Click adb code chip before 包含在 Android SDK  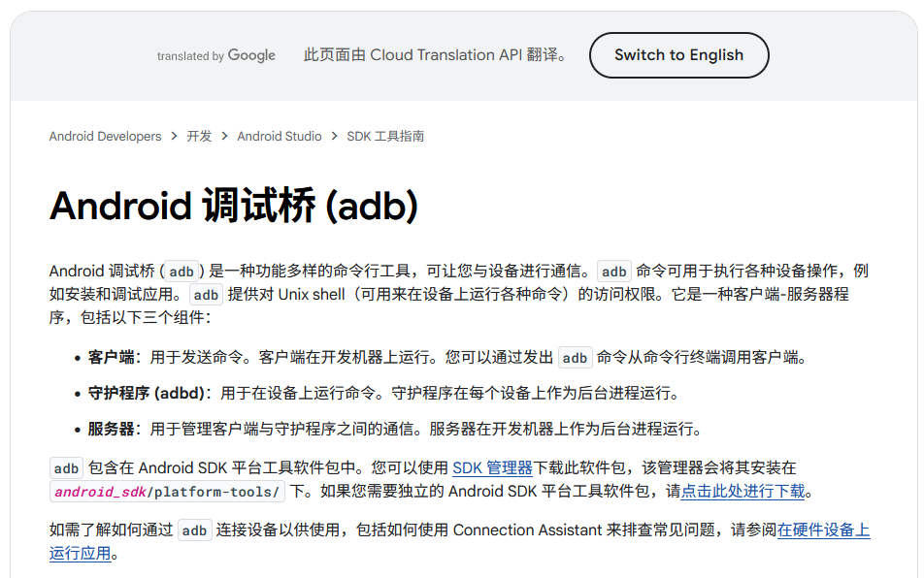pyautogui.click(x=66, y=468)
